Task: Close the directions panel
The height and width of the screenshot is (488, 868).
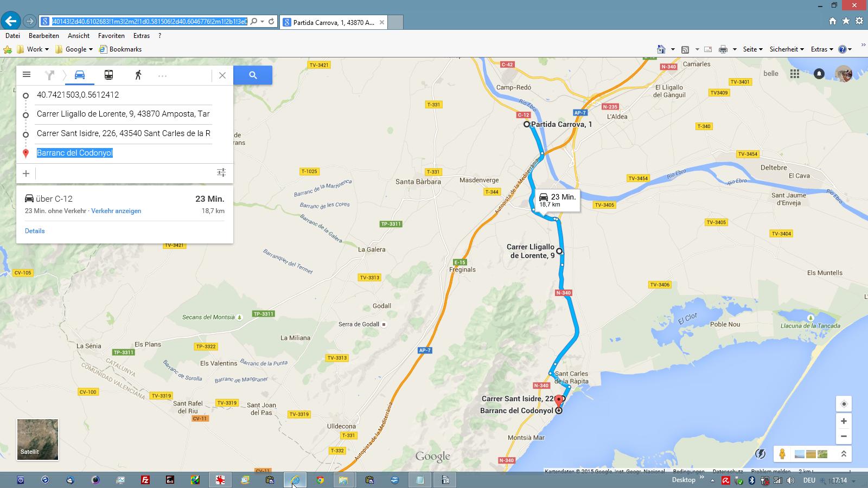Action: pyautogui.click(x=222, y=75)
